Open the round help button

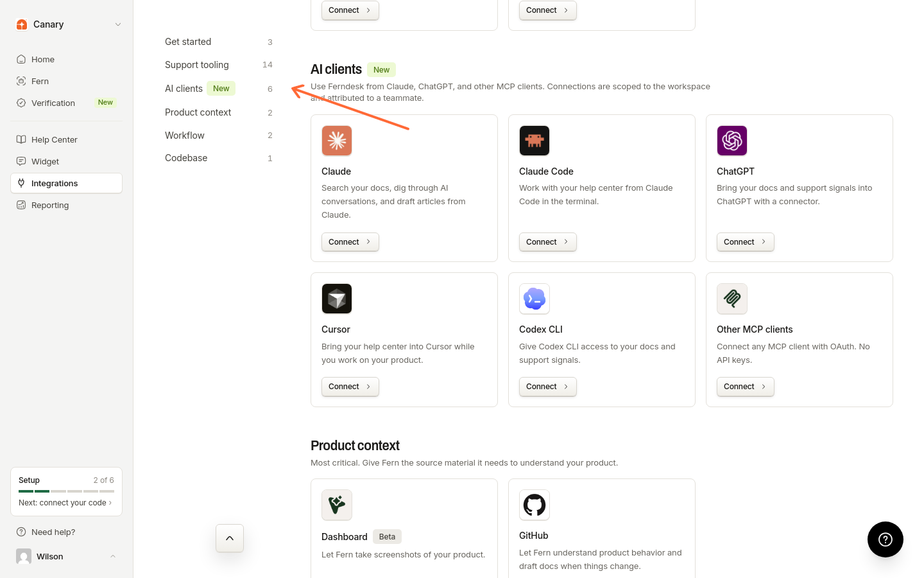886,539
